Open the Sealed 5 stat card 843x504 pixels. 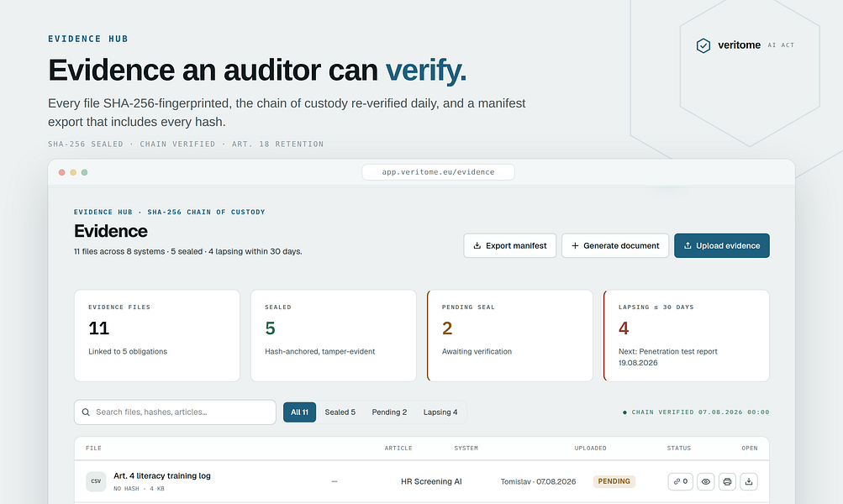pyautogui.click(x=334, y=336)
